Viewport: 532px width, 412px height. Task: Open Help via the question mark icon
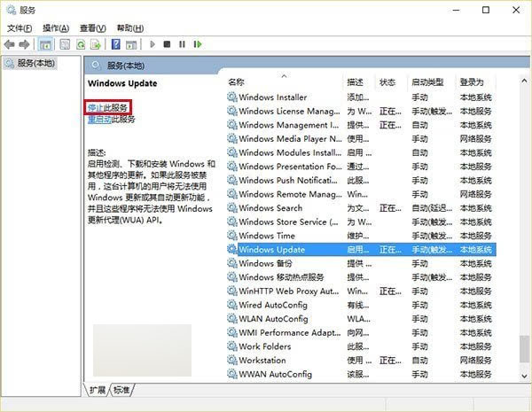(115, 43)
